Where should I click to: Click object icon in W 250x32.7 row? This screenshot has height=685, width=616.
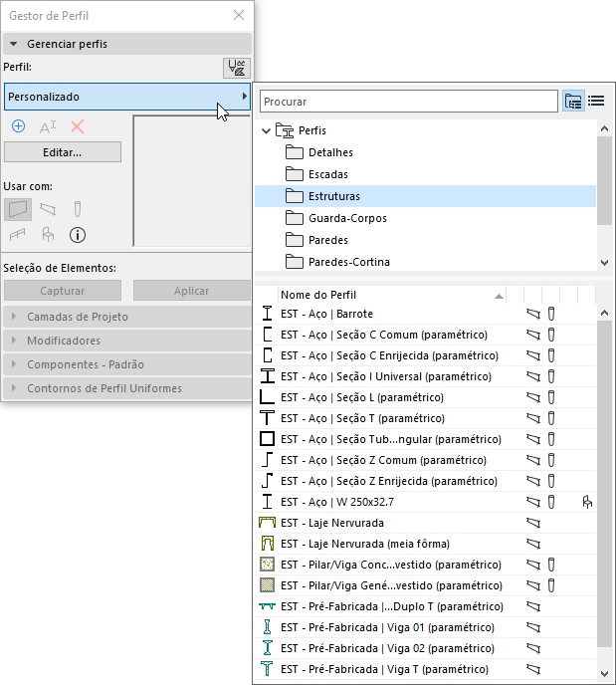587,502
